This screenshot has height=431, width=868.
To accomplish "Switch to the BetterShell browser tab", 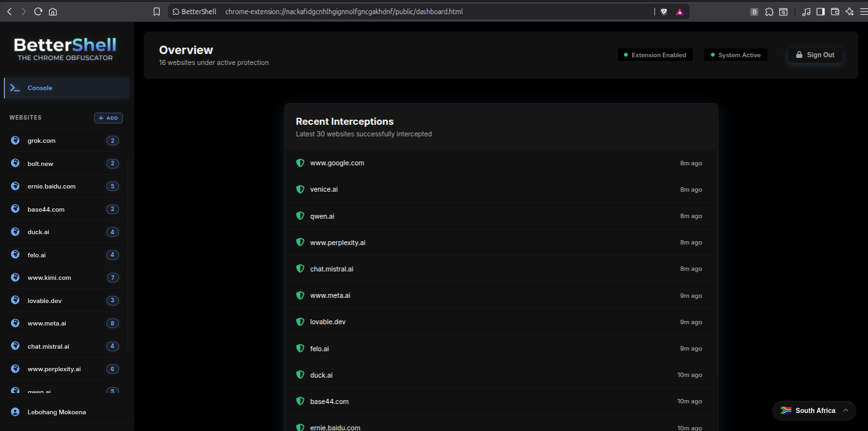I will coord(194,11).
